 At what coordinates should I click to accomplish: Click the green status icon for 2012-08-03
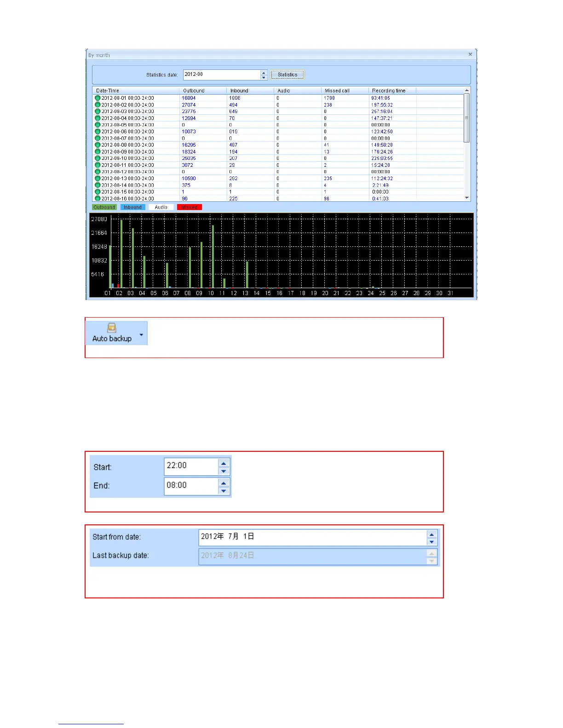98,111
